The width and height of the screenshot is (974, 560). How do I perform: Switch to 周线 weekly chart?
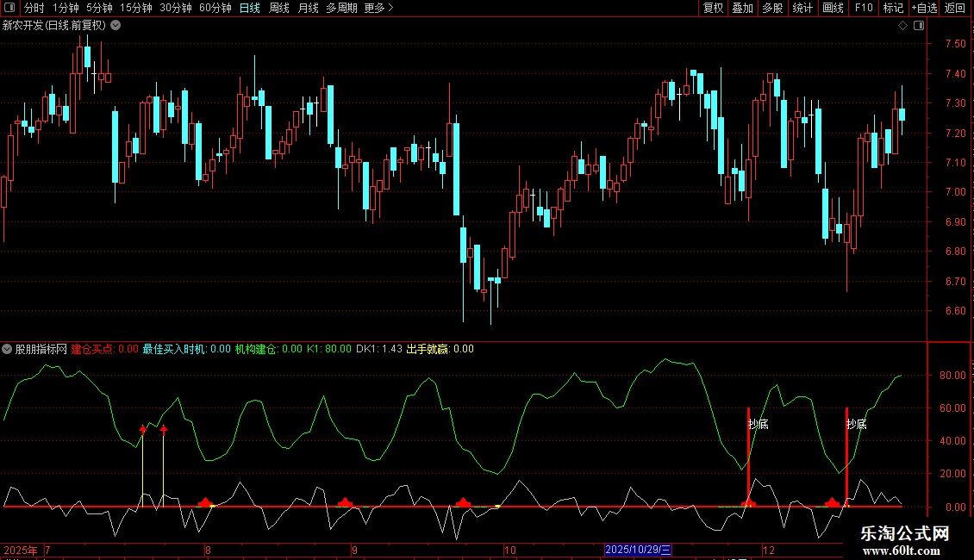click(279, 8)
